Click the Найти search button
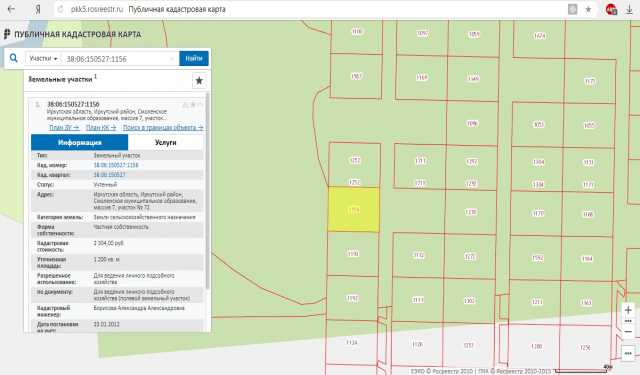The image size is (640, 375). [x=194, y=58]
